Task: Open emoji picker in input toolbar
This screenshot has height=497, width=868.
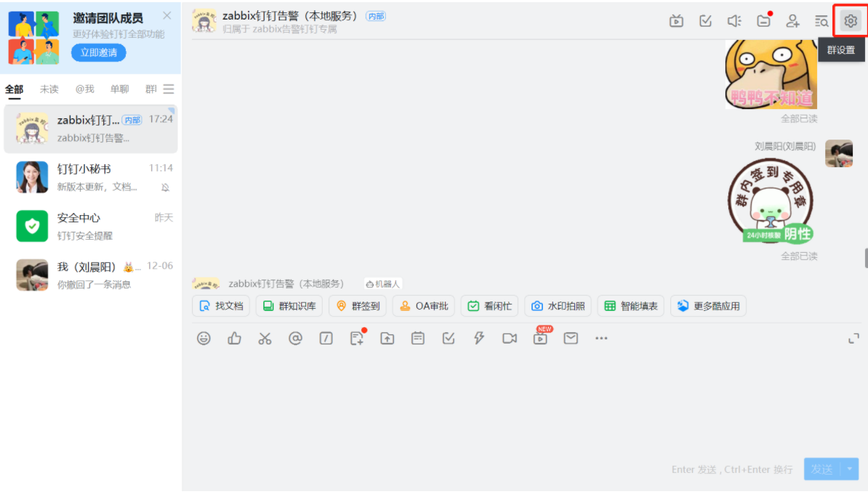Action: click(x=204, y=338)
